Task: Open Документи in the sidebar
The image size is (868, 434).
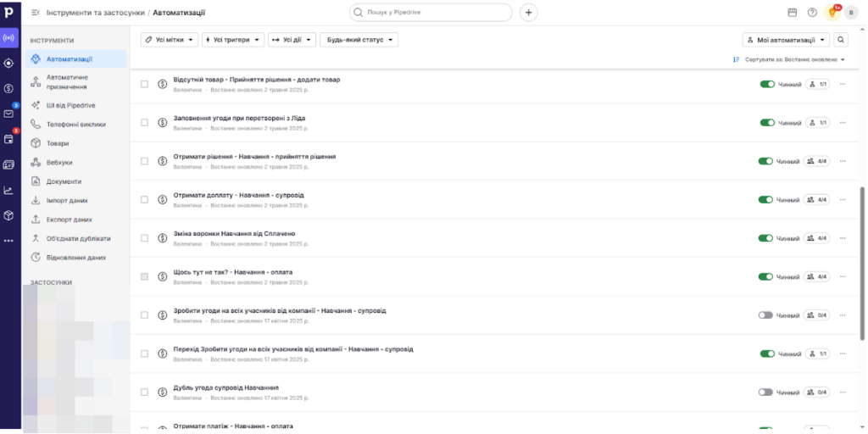Action: click(x=75, y=181)
